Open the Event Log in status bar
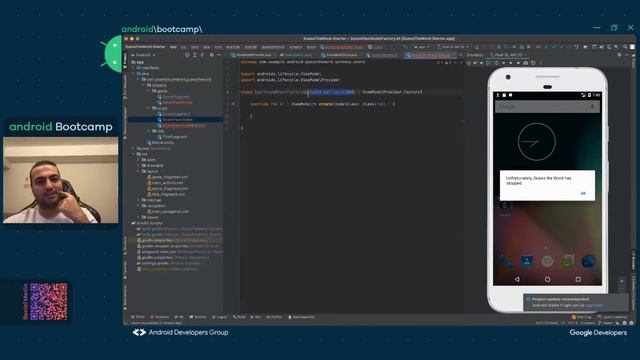The image size is (640, 360). (x=582, y=317)
